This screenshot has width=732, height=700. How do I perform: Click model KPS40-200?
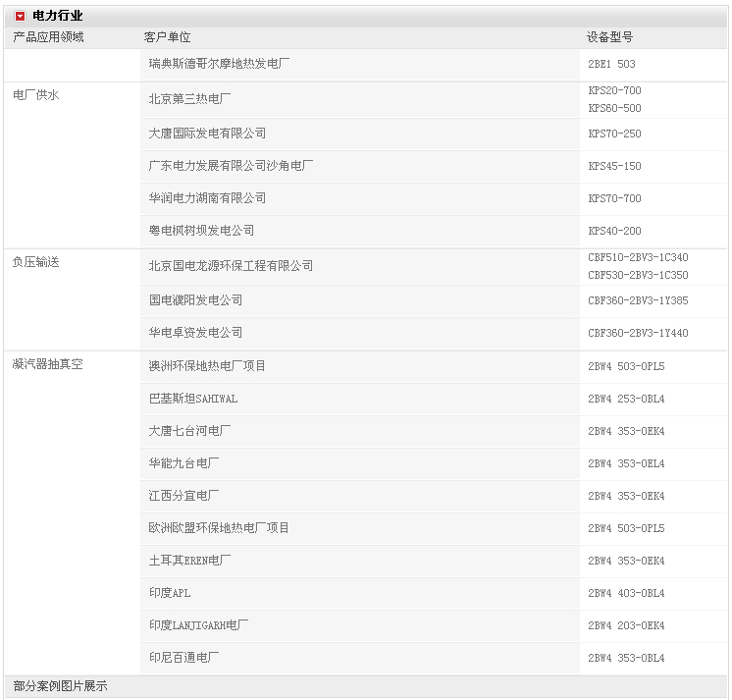point(614,231)
